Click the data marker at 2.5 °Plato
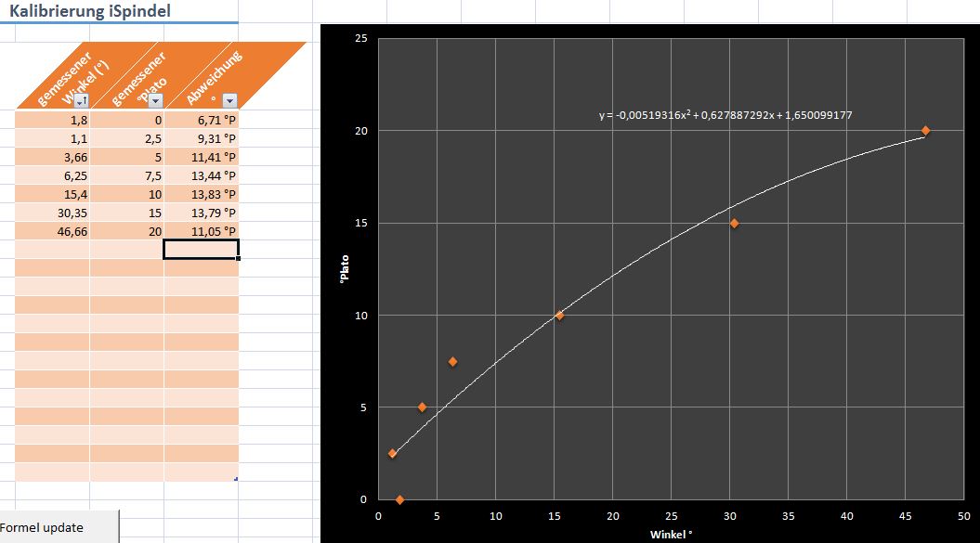 coord(392,454)
